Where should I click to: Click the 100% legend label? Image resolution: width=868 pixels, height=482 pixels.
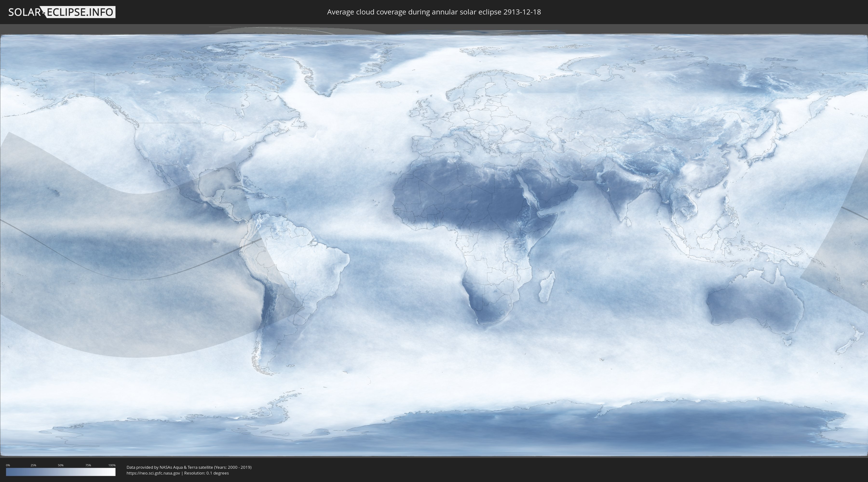(112, 465)
